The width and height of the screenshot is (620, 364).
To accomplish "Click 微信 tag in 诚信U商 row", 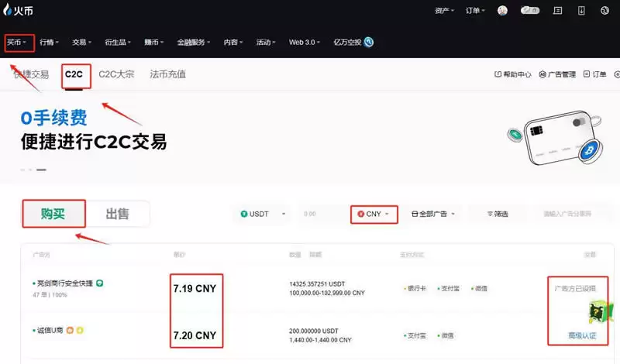I will coord(446,335).
